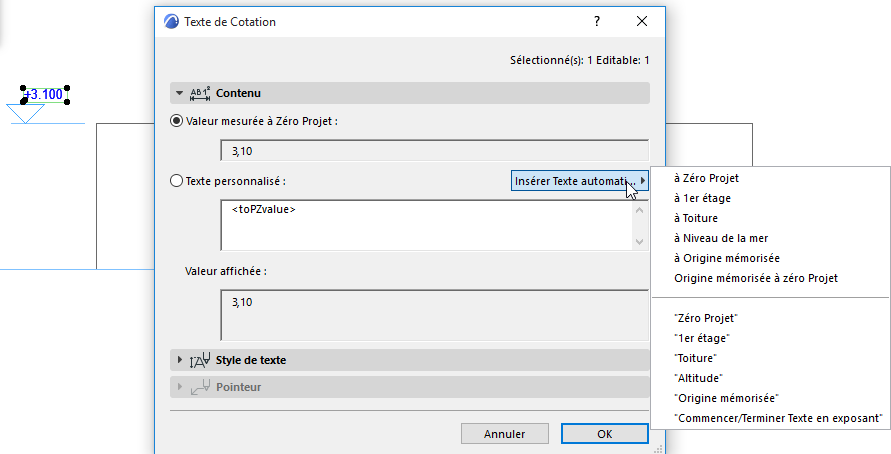Click the Contenu dimension icon
The width and height of the screenshot is (891, 454).
199,93
